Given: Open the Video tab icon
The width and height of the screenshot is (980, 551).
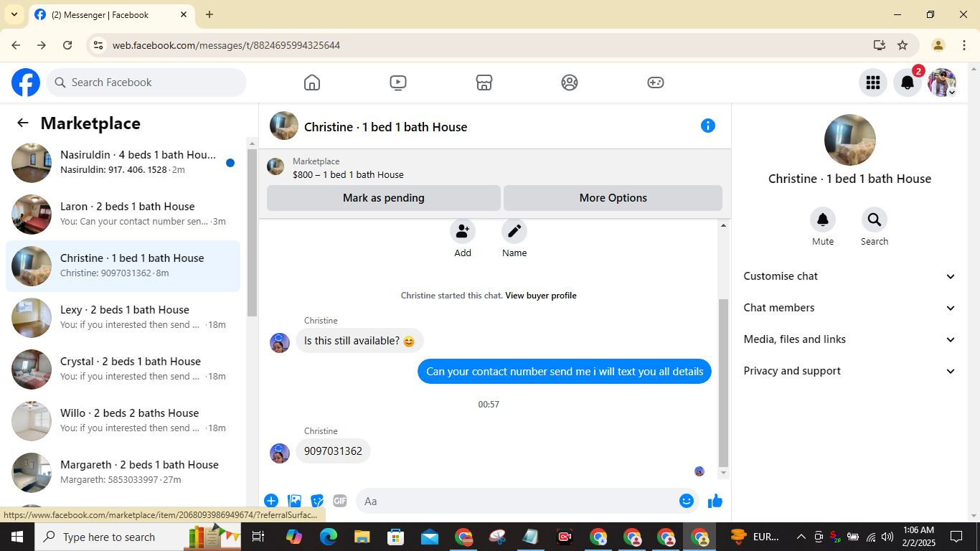Looking at the screenshot, I should pyautogui.click(x=398, y=83).
